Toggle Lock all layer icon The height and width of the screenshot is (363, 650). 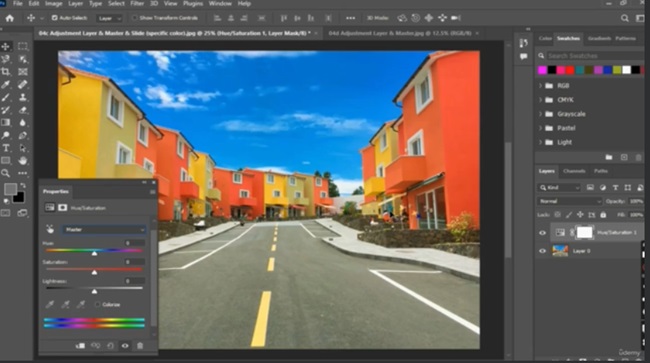pos(603,215)
